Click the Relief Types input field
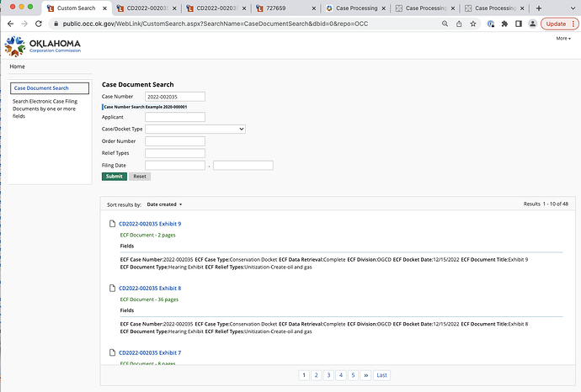The image size is (581, 392). [175, 153]
